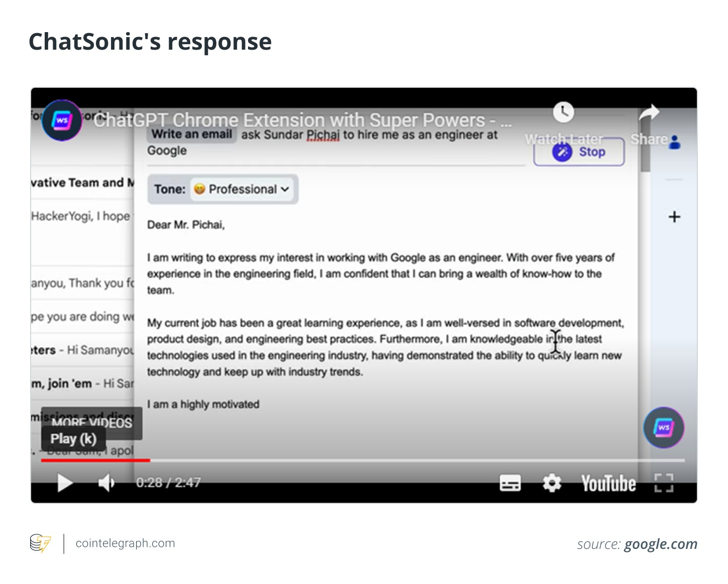The image size is (728, 584).
Task: Open the video title link
Action: pyautogui.click(x=301, y=120)
